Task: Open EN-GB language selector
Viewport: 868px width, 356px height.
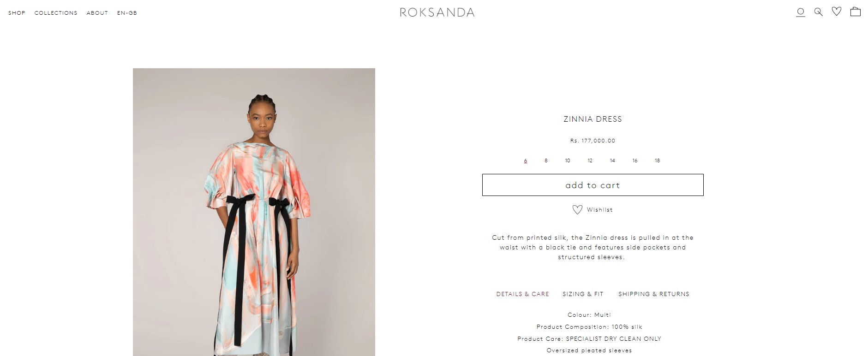Action: (x=127, y=13)
